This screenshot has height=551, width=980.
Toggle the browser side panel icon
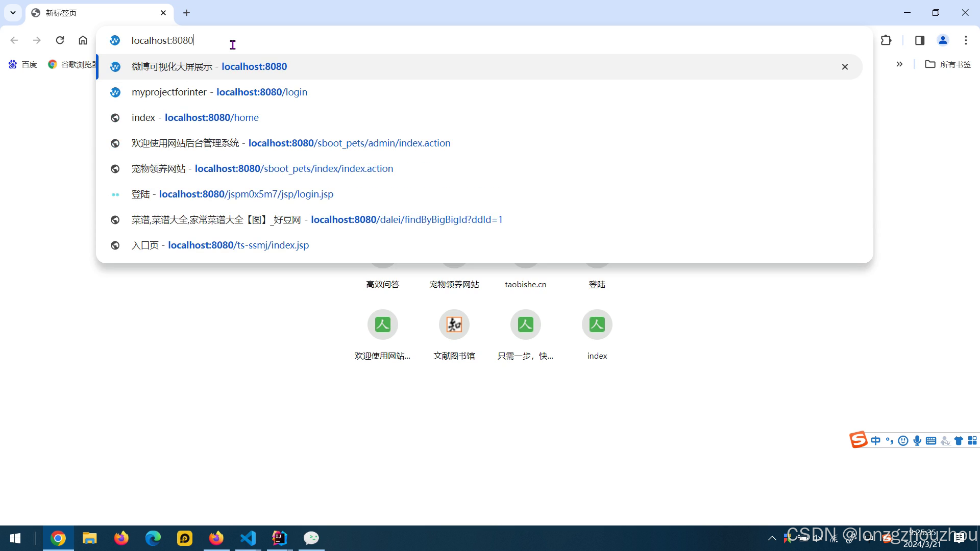920,40
